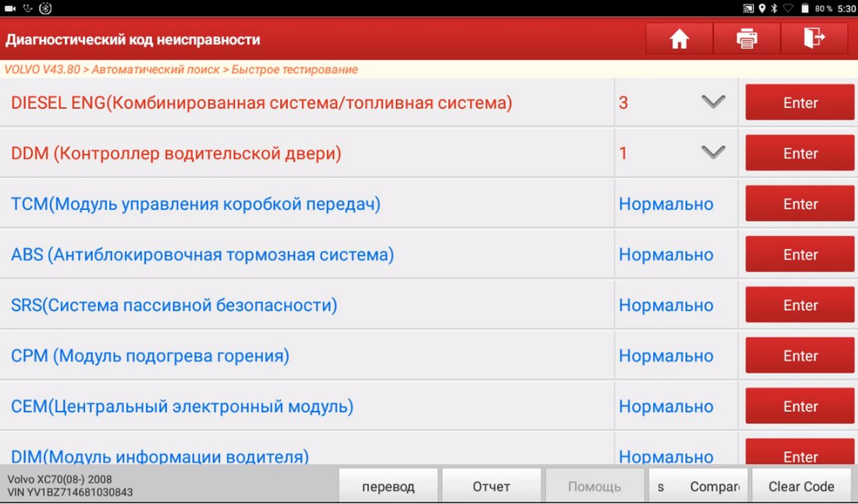
Task: Expand DDM fault code chevron
Action: [713, 152]
